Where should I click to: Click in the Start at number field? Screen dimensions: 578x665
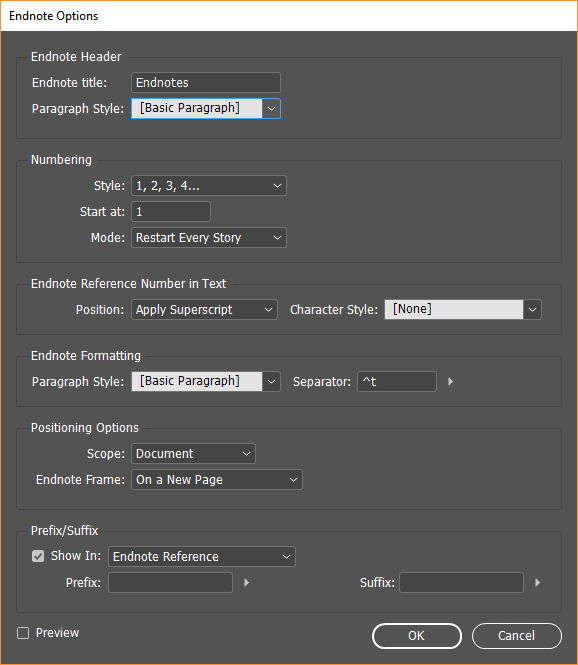pos(171,212)
